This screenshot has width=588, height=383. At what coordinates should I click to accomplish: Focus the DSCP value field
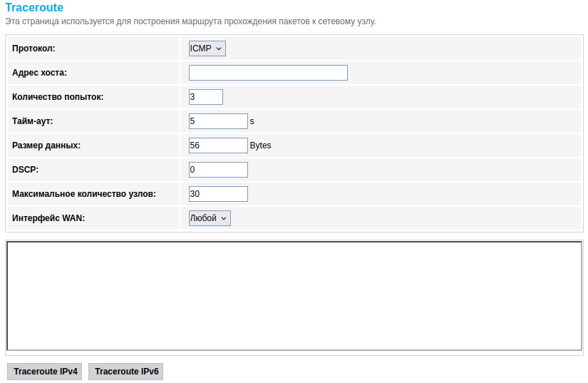tap(218, 170)
